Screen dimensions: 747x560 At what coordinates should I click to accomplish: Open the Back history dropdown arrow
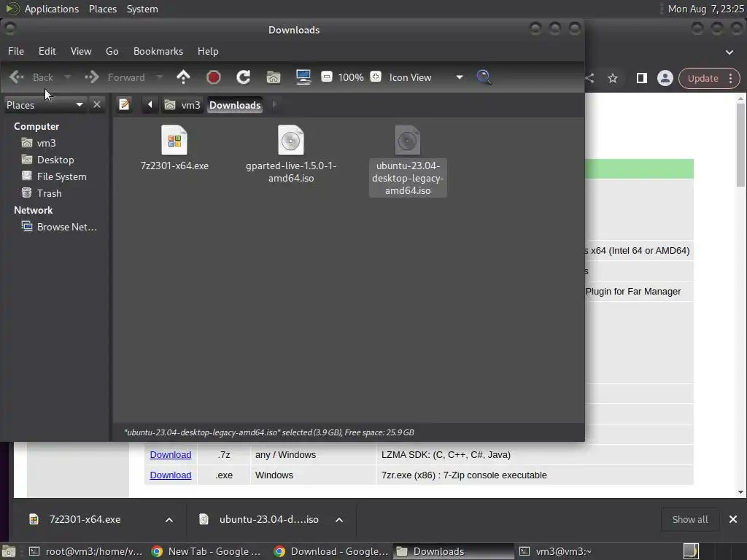(x=67, y=77)
